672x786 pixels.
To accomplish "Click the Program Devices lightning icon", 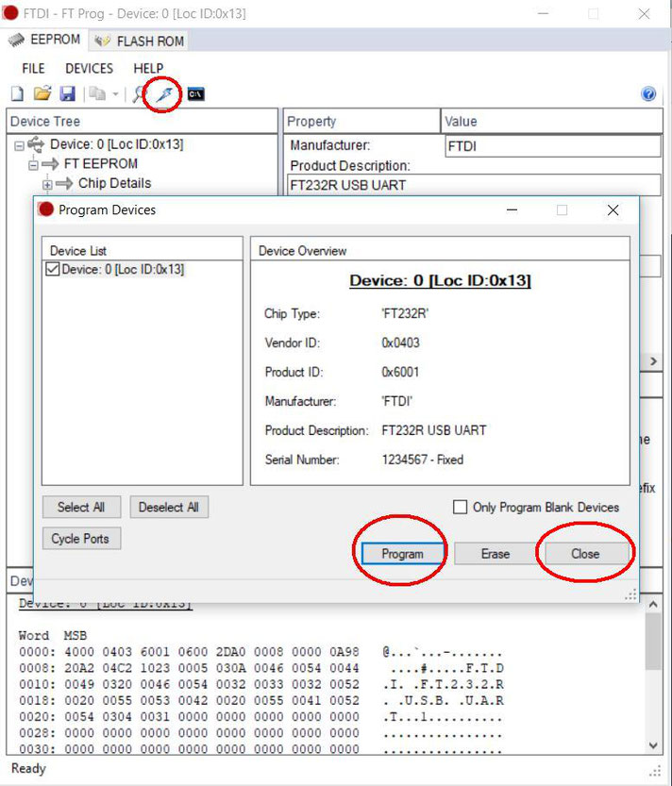I will [x=164, y=93].
